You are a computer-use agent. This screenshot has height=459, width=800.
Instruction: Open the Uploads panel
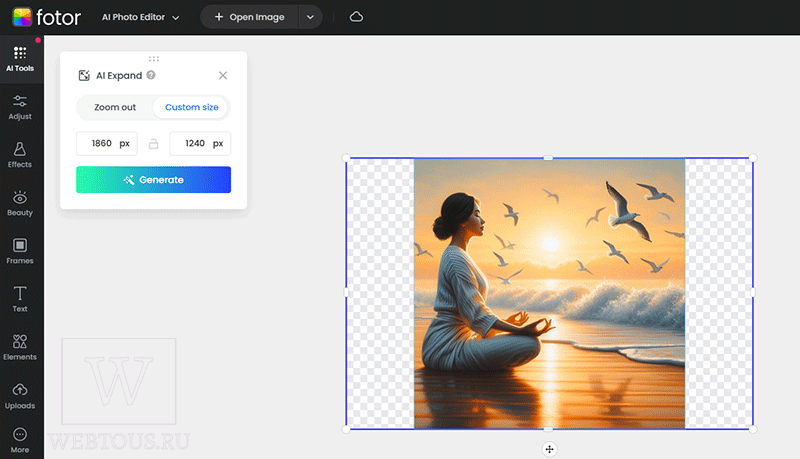pos(20,396)
